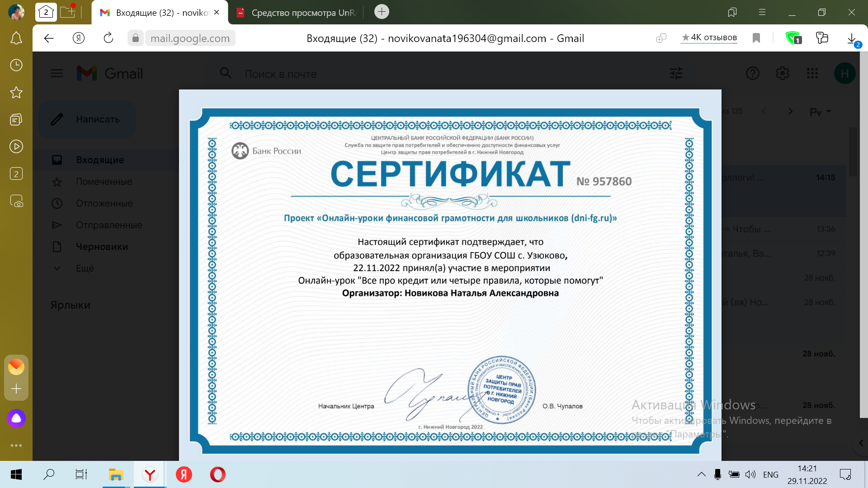Open the video play icon in sidebar
Screen dimensions: 868x488
click(x=16, y=147)
